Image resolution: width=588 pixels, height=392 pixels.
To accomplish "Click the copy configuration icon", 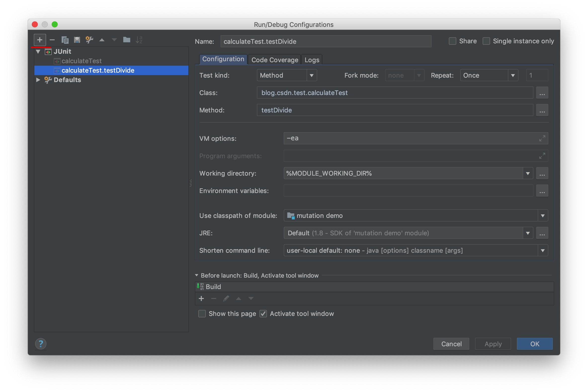I will pyautogui.click(x=65, y=40).
